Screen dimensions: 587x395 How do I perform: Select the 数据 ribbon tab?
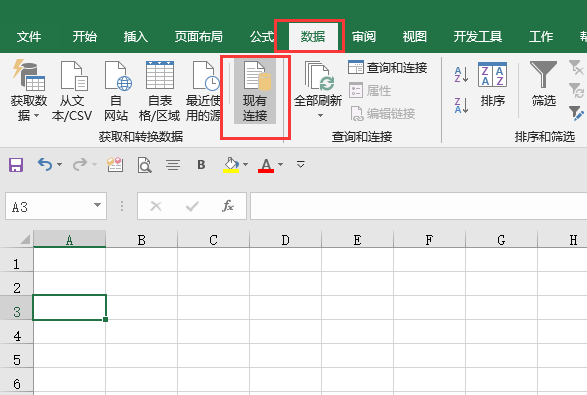(x=313, y=37)
